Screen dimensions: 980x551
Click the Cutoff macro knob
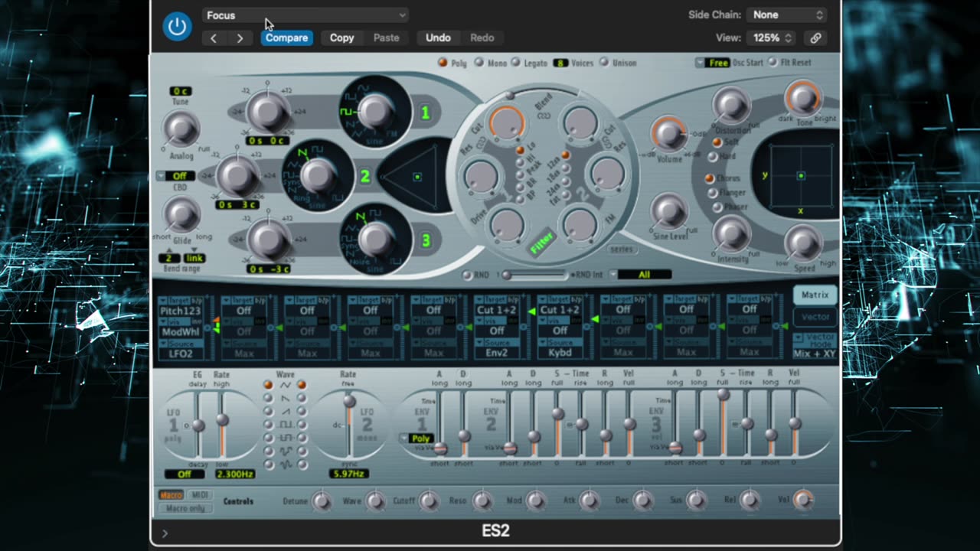[428, 501]
